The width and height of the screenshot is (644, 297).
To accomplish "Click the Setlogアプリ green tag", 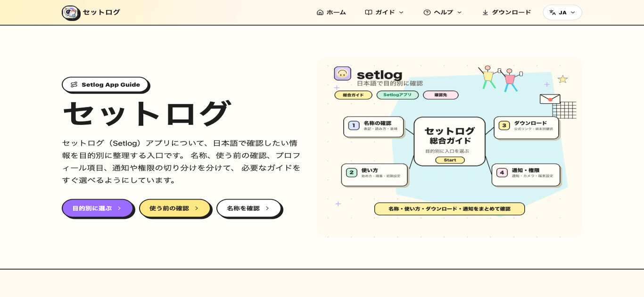I will (397, 95).
